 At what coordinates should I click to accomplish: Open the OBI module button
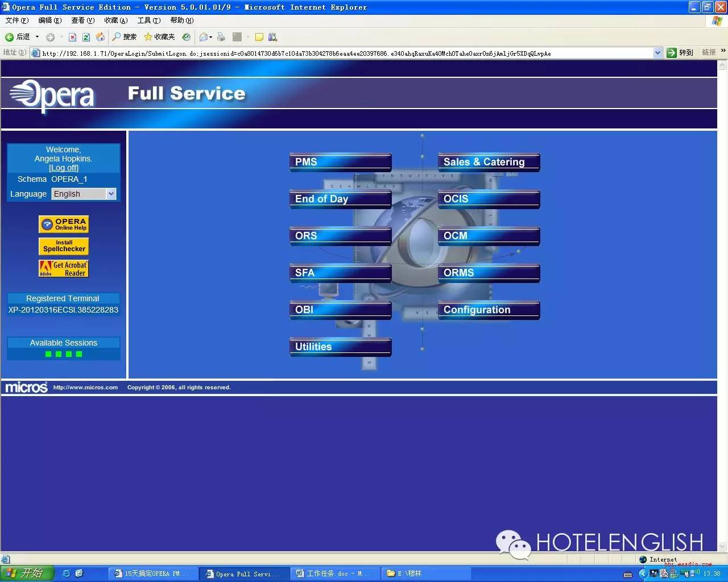[x=340, y=310]
